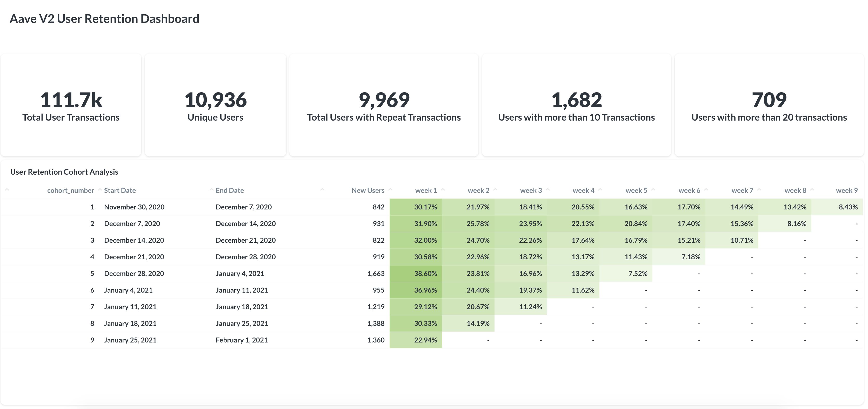Click the 17.70% week 6 cell
Viewport: 868px width, 409px height.
pos(679,207)
